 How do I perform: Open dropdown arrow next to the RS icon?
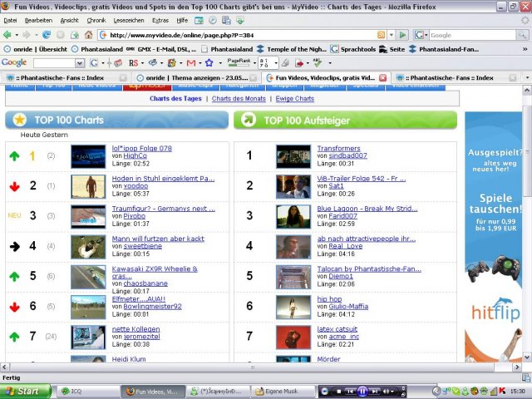142,63
